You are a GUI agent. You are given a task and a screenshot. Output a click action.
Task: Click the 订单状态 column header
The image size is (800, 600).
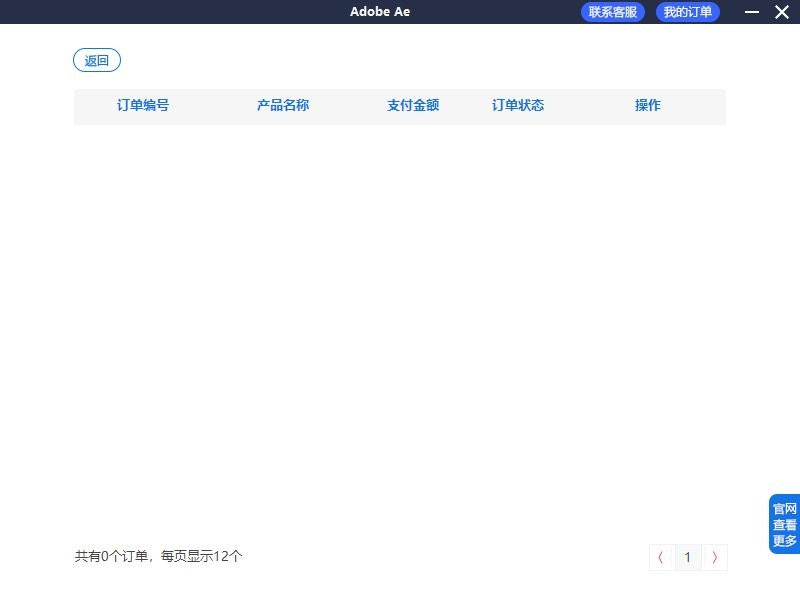(517, 105)
